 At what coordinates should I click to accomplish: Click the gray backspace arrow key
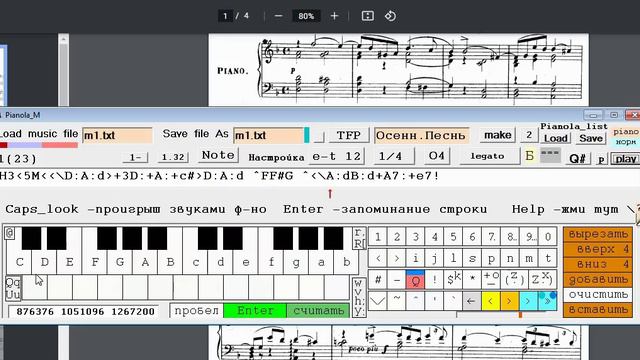471,301
